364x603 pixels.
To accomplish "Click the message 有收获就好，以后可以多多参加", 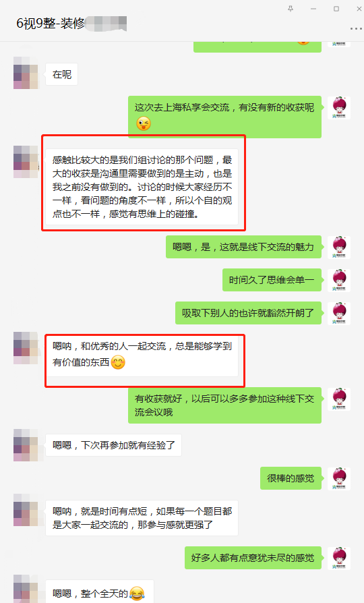I will point(225,405).
